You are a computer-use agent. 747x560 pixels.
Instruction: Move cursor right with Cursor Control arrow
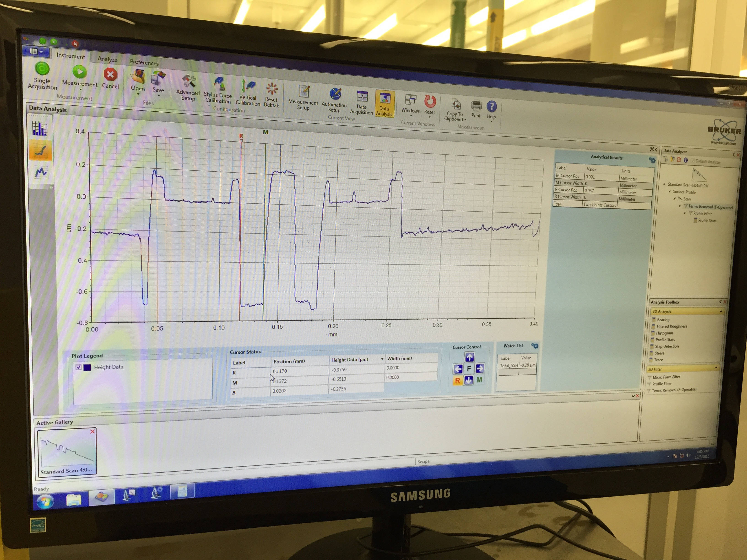(480, 368)
